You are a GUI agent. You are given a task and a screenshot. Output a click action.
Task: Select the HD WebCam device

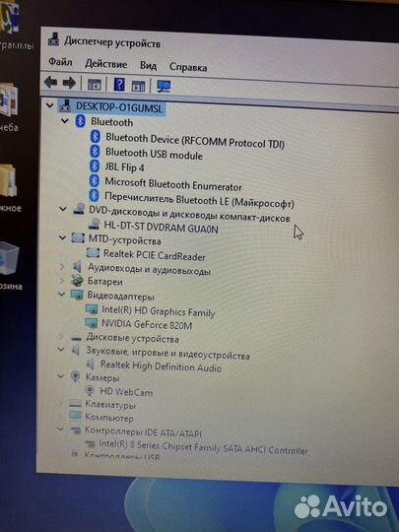(126, 392)
